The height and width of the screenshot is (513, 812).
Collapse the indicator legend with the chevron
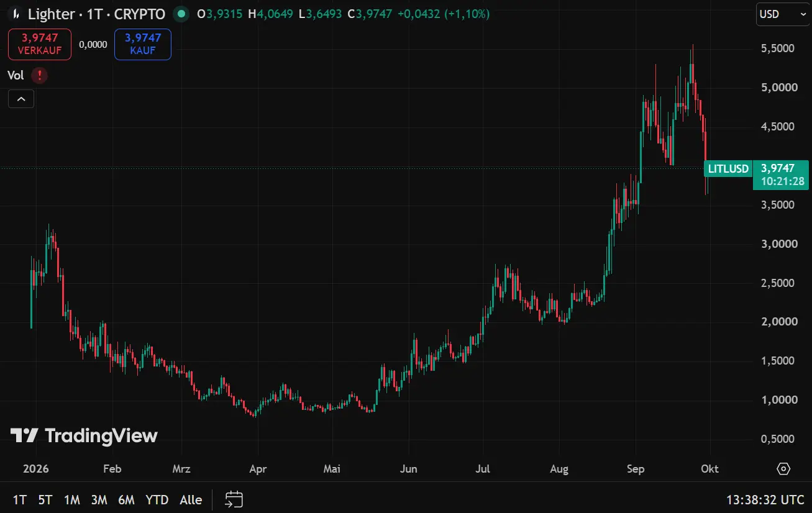(21, 99)
